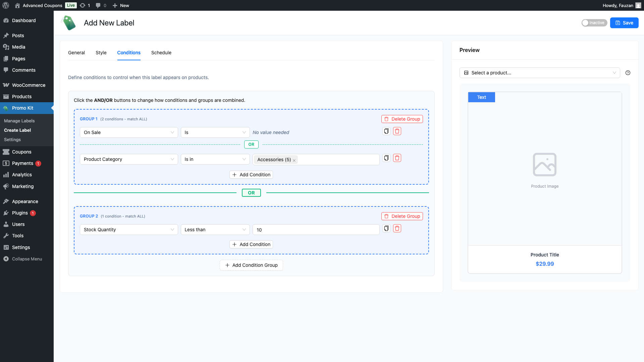Remove the Accessories (5) category tag
The width and height of the screenshot is (644, 362).
click(x=294, y=161)
